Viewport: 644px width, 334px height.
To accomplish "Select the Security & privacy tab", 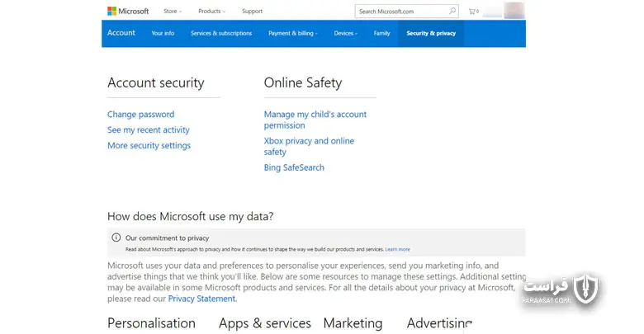I will (431, 33).
